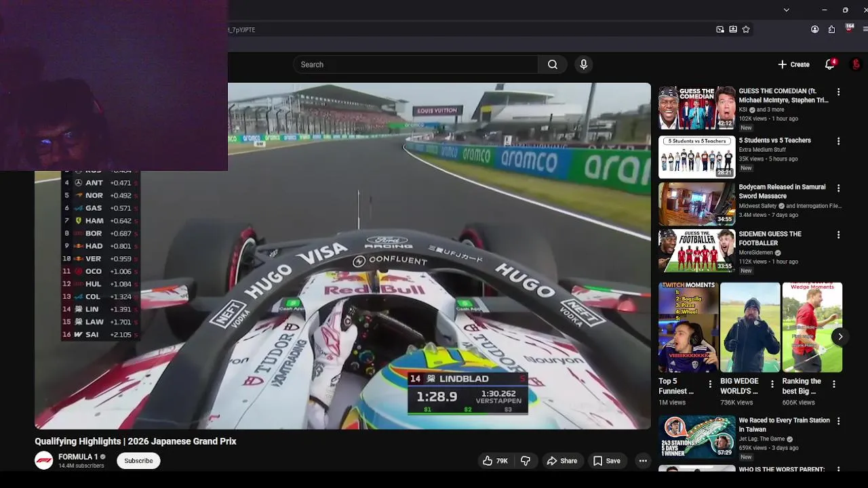Open the browser hamburger application menu
The width and height of the screenshot is (868, 488).
point(865,29)
